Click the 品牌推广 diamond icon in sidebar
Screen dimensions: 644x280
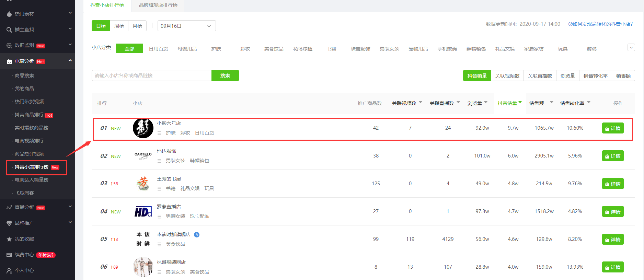tap(9, 223)
